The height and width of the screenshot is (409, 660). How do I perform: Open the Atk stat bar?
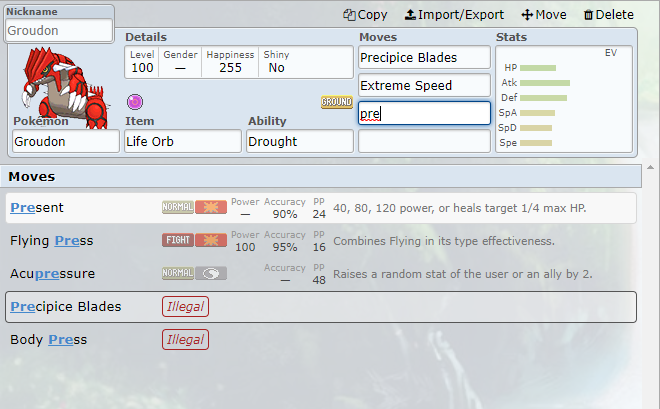545,83
